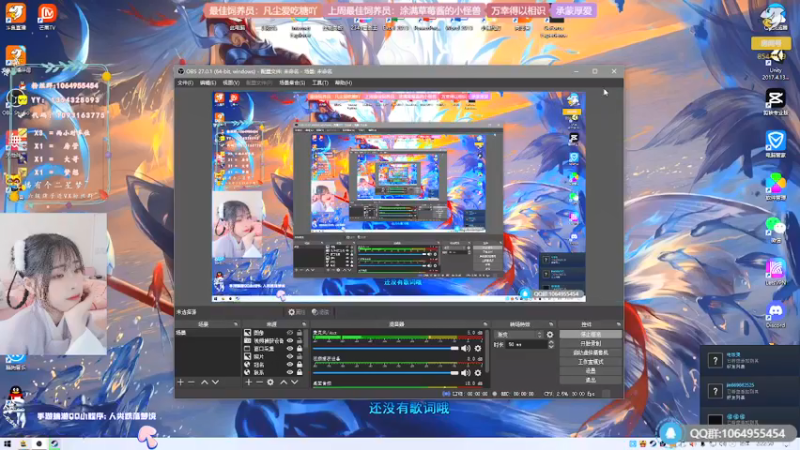This screenshot has height=450, width=800.
Task: Click the Start Recording button
Action: (590, 343)
